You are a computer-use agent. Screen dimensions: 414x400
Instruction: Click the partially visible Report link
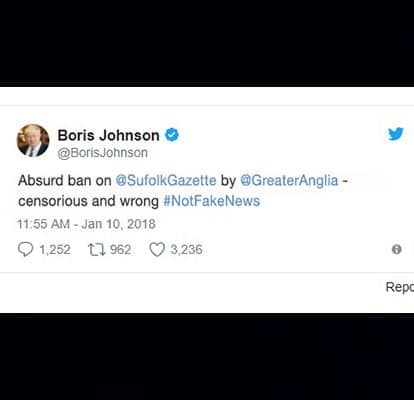point(400,287)
